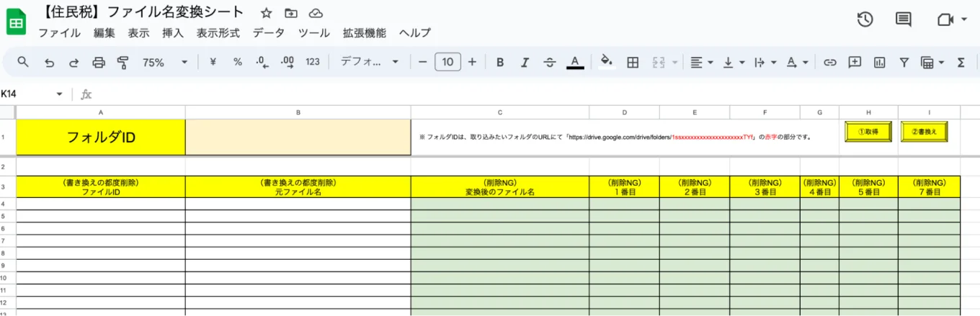Open the comments panel icon
This screenshot has height=316, width=980.
coord(904,20)
